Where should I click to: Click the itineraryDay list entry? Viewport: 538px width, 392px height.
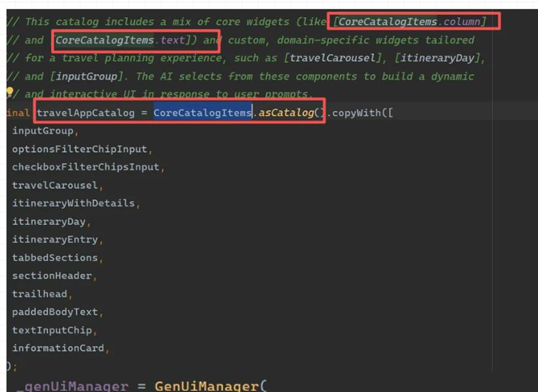(49, 222)
